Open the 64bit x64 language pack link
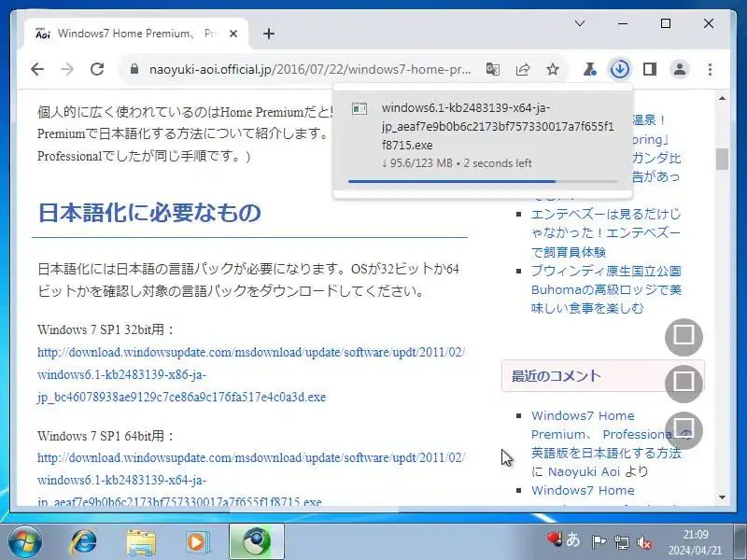This screenshot has width=747, height=560. point(251,479)
